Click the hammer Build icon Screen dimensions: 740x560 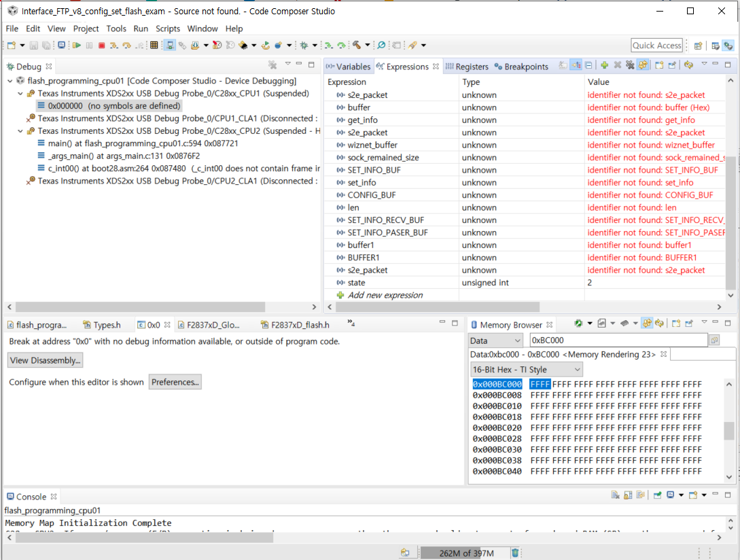(x=357, y=45)
